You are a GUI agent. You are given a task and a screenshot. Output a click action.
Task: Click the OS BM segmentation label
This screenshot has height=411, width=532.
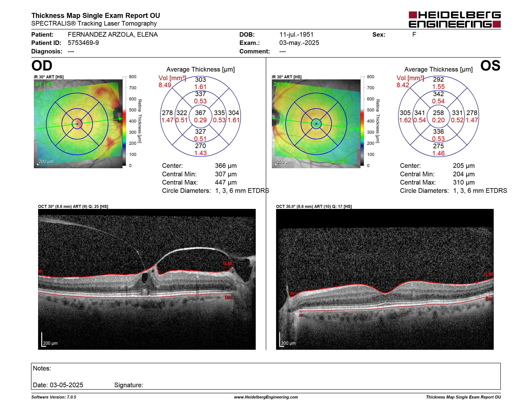(x=489, y=299)
